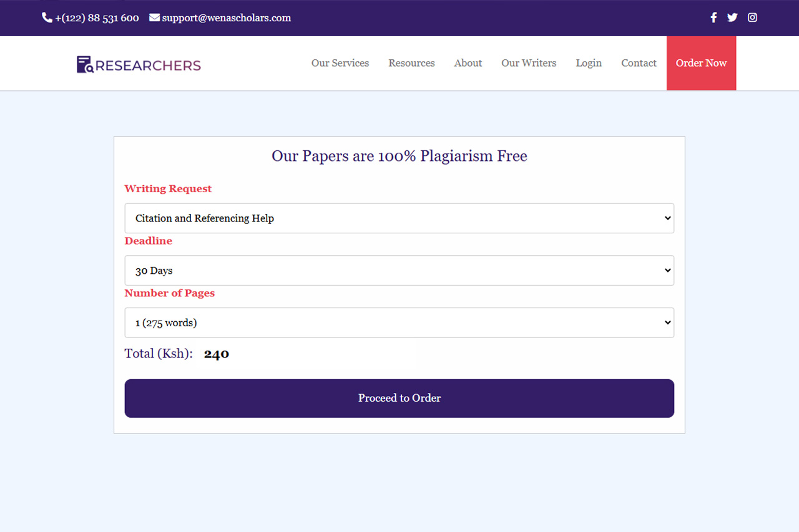799x532 pixels.
Task: Click the support@wenascholars.com email address
Action: (226, 18)
